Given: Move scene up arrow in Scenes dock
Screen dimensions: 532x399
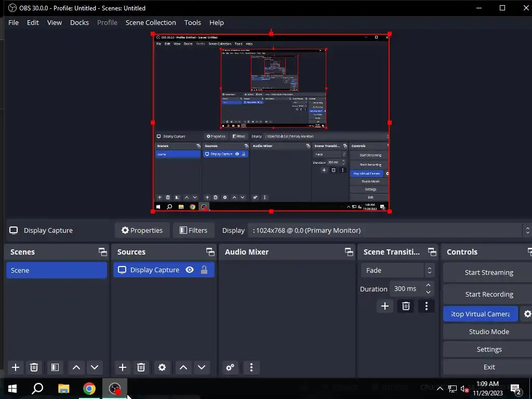Looking at the screenshot, I should (x=76, y=367).
